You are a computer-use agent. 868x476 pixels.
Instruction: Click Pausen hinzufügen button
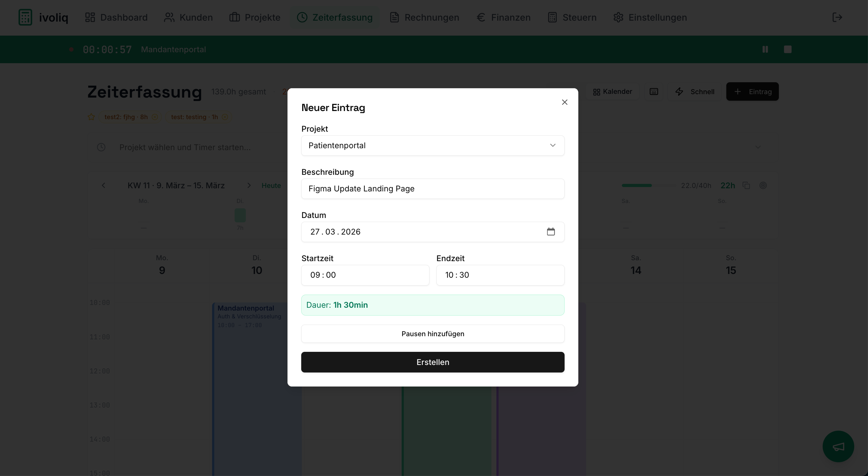point(432,334)
